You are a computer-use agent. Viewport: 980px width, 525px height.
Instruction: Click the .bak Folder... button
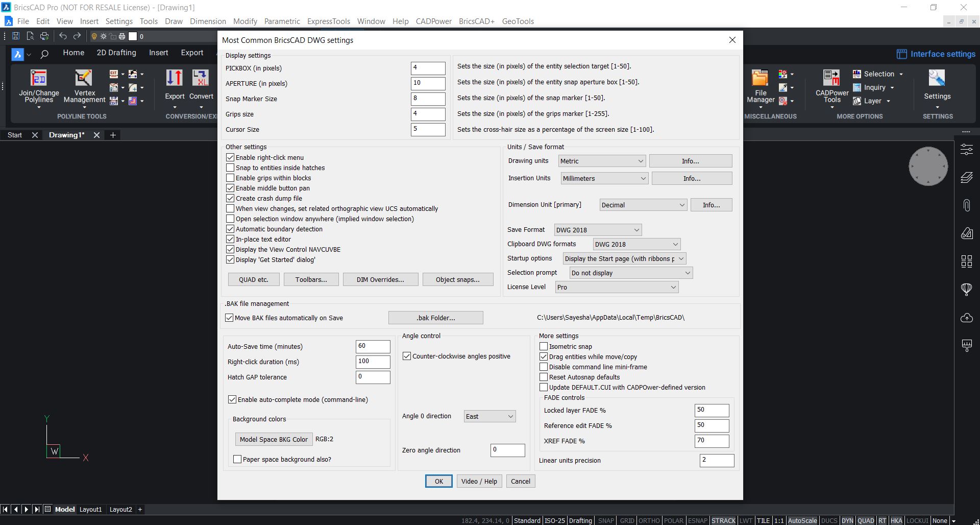tap(435, 318)
